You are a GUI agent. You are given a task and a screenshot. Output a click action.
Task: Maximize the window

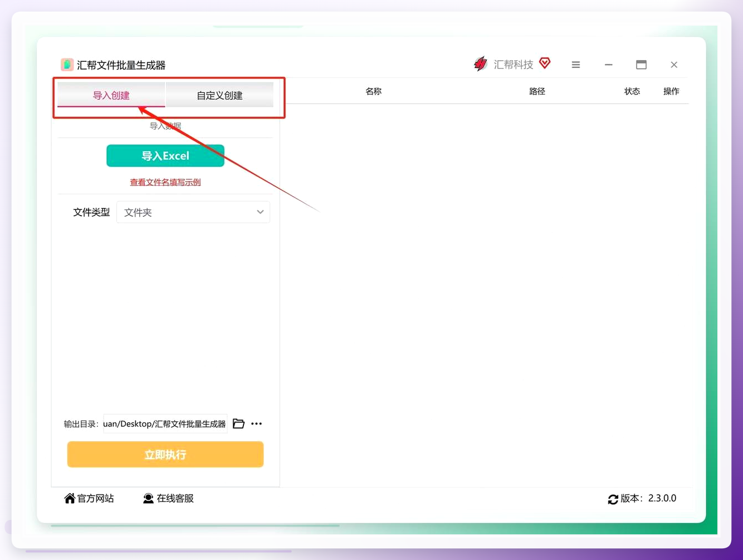coord(641,65)
